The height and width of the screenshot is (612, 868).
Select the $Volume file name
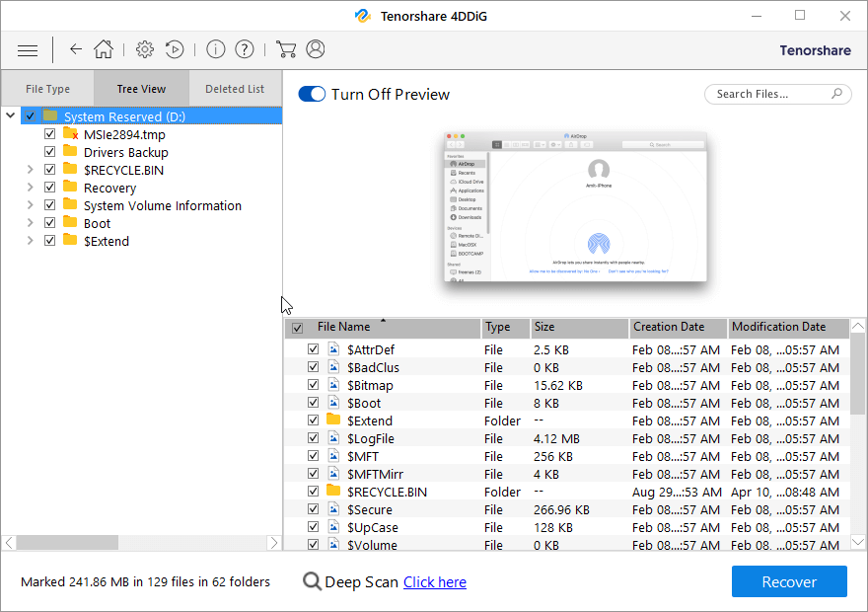372,545
